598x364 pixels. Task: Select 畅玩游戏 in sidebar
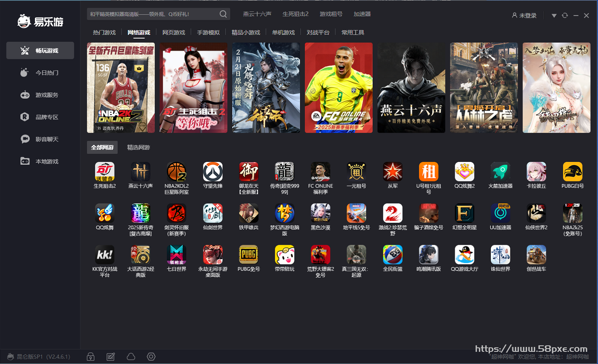[40, 51]
